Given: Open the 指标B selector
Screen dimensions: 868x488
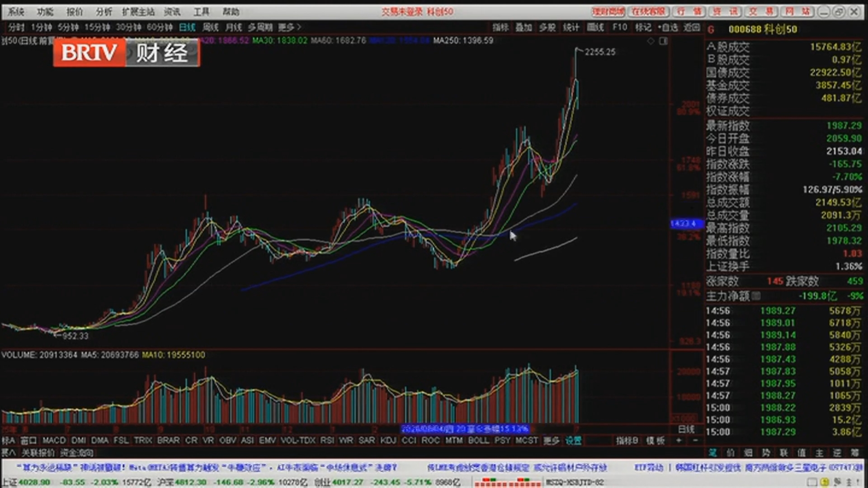Looking at the screenshot, I should coord(627,440).
